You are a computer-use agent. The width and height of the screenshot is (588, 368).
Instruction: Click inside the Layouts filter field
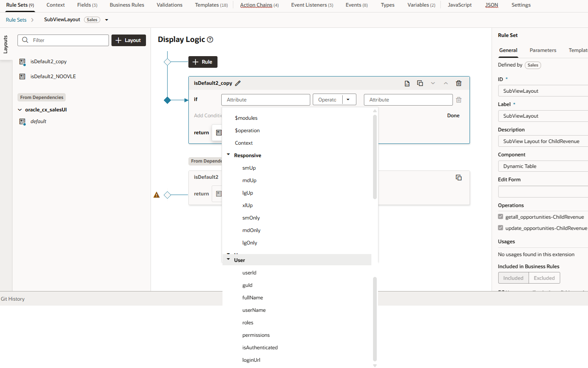[x=62, y=40]
